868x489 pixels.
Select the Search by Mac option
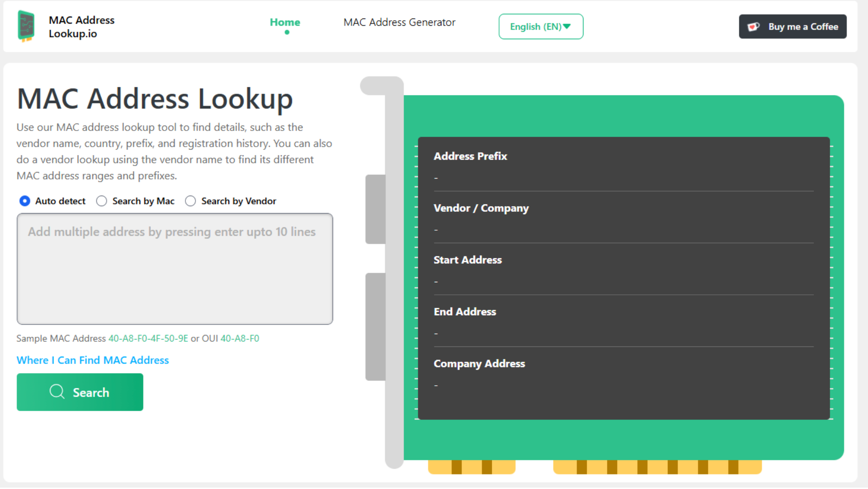point(101,201)
